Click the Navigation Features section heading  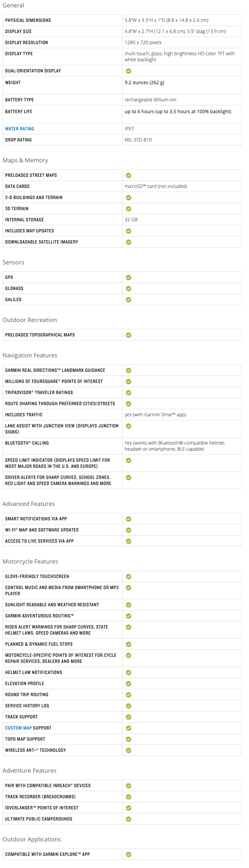(x=30, y=355)
